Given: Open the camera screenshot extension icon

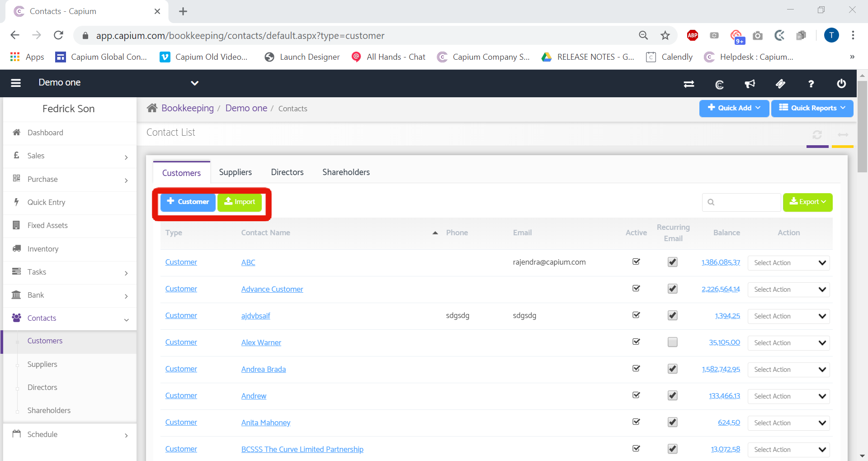Looking at the screenshot, I should click(x=758, y=35).
